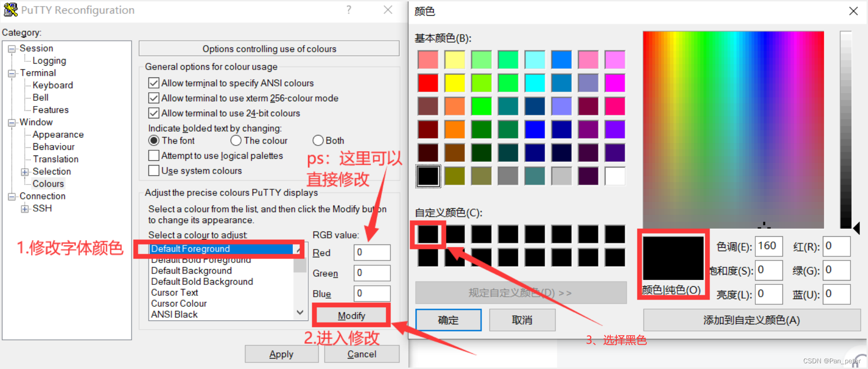
Task: Open the Bell category
Action: point(40,97)
